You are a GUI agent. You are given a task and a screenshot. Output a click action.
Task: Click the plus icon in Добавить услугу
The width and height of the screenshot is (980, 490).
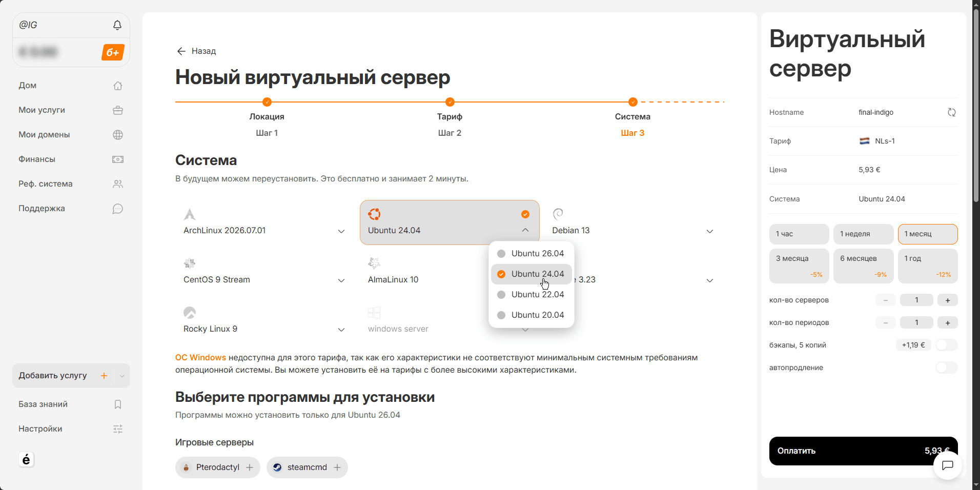pos(104,376)
